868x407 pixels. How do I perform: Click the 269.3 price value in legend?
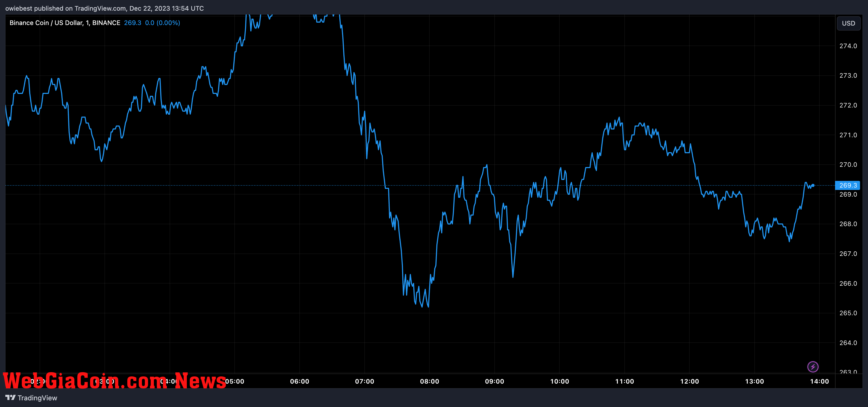(x=132, y=23)
